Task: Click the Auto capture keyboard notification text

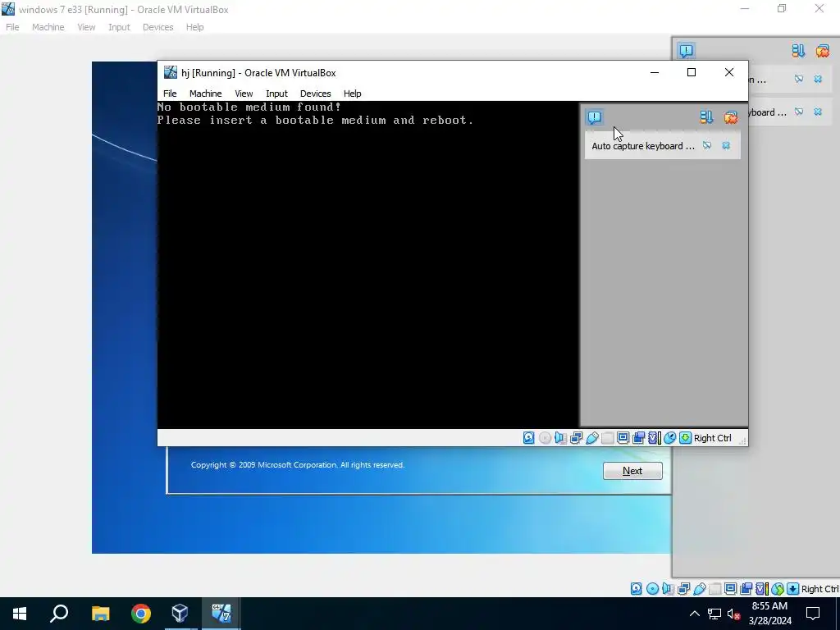Action: pos(643,146)
